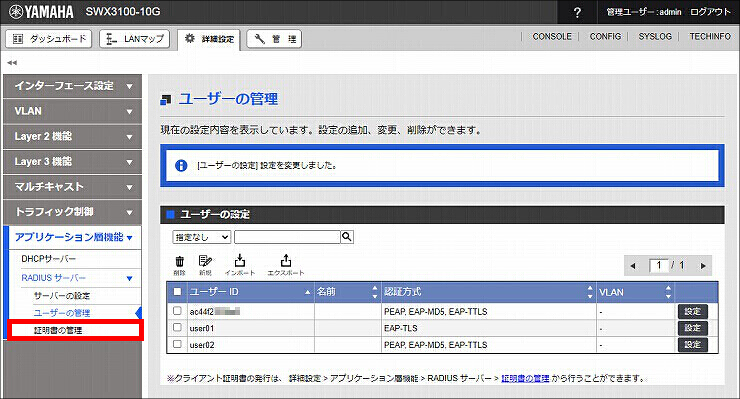This screenshot has height=399, width=740.
Task: Click user02 in ユーザー ID column
Action: point(202,345)
